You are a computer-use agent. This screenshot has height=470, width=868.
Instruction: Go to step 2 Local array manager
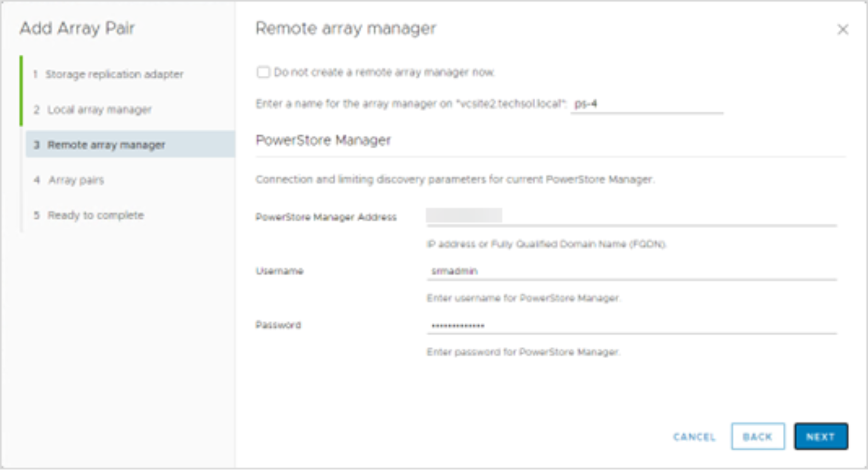click(x=92, y=110)
